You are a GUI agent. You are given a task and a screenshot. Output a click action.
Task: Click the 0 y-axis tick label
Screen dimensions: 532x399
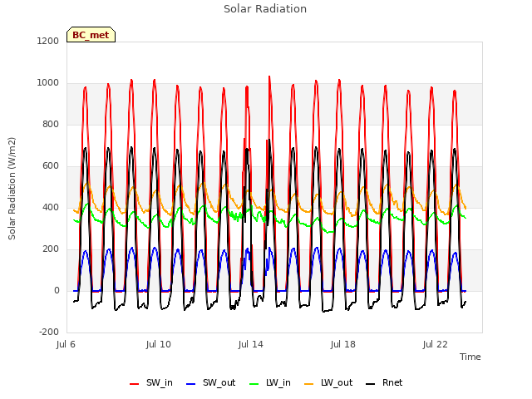57,290
